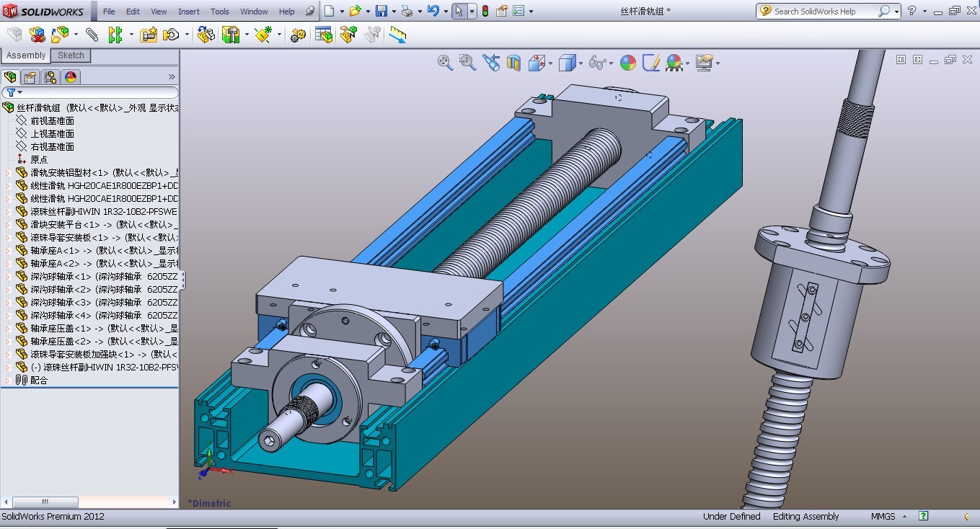980x529 pixels.
Task: Expand the 配合 mates folder
Action: coord(8,381)
